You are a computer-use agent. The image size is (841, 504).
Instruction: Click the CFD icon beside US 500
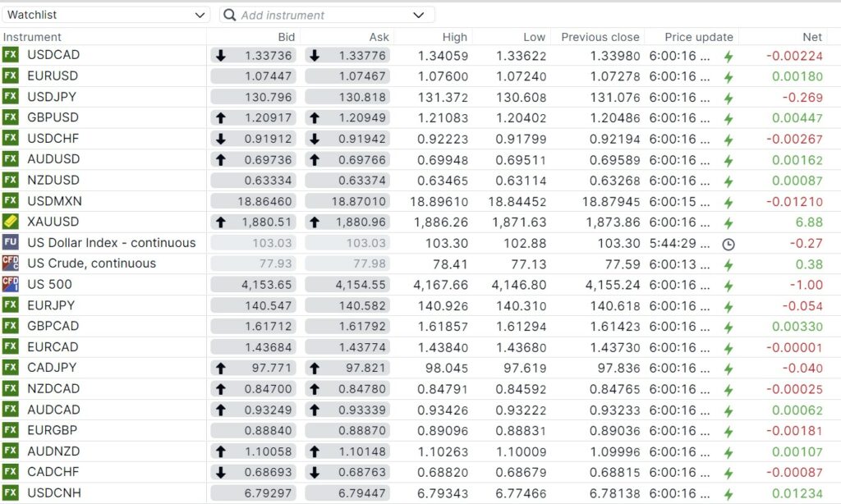click(x=11, y=285)
